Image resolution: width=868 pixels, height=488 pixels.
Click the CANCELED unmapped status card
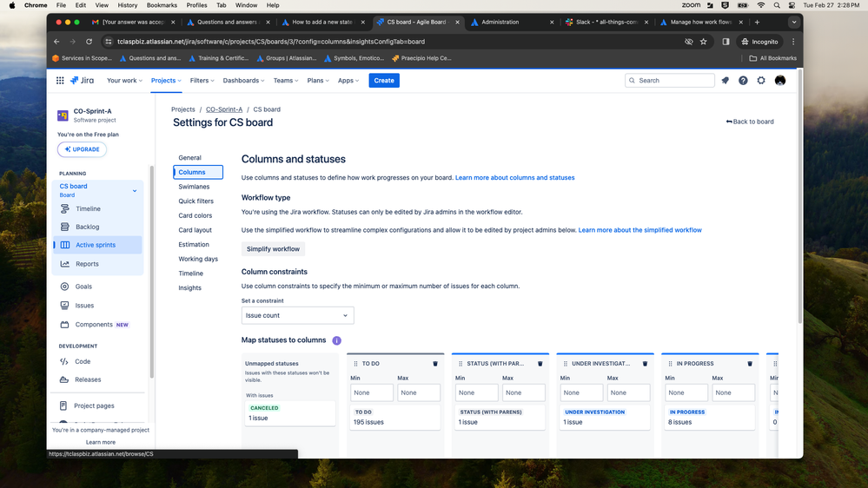tap(290, 412)
